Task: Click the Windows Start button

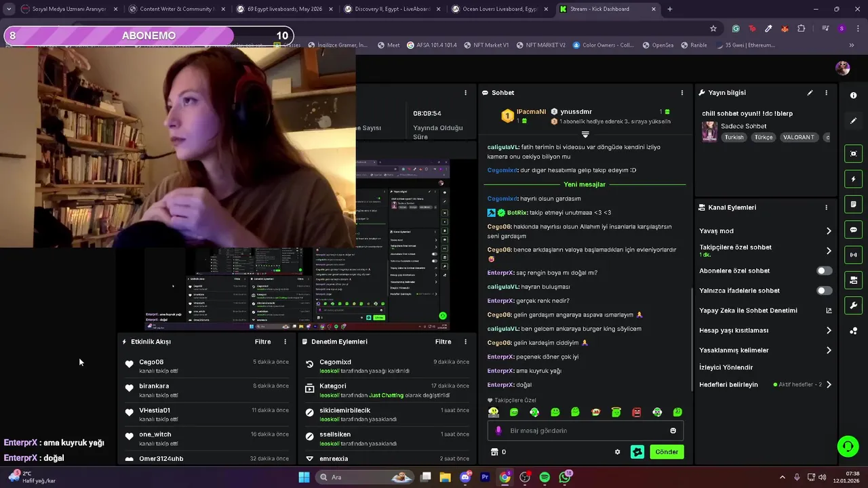Action: (x=304, y=477)
